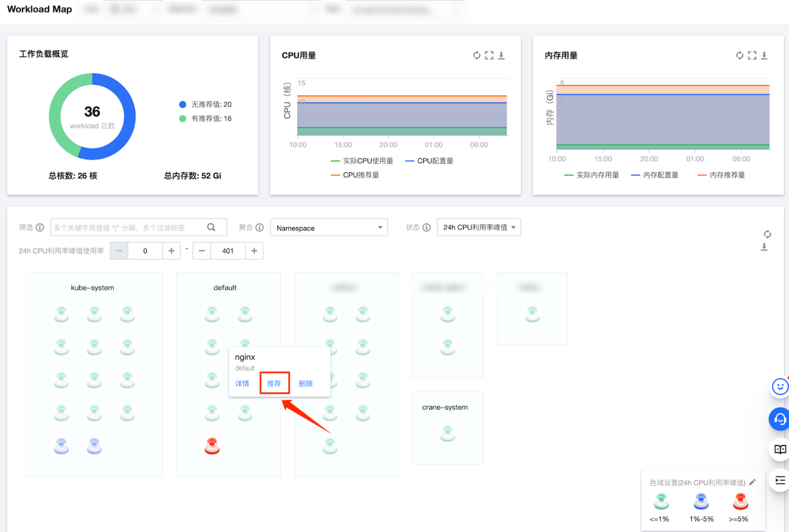Screen dimensions: 789x532
Task: Toggle the CPU配置量 series in the legend
Action: pos(429,161)
